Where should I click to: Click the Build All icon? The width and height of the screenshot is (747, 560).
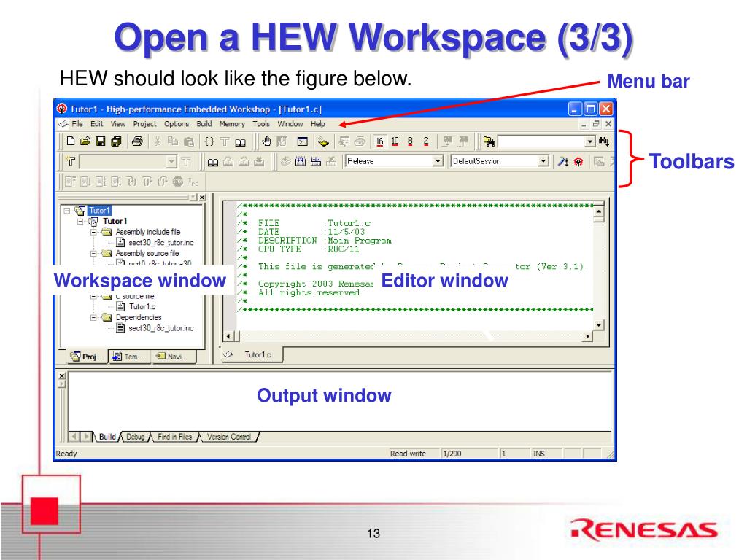click(315, 161)
